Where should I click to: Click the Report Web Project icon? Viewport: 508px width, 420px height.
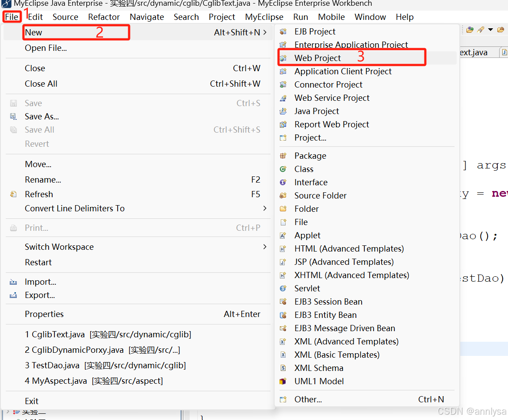[283, 124]
